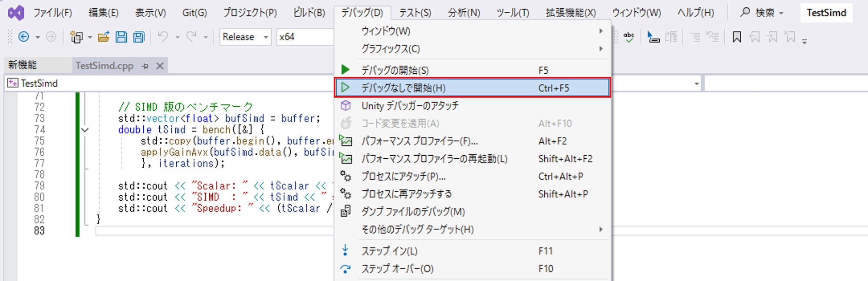Open the 編集(E) menu
The width and height of the screenshot is (868, 281).
pos(103,13)
